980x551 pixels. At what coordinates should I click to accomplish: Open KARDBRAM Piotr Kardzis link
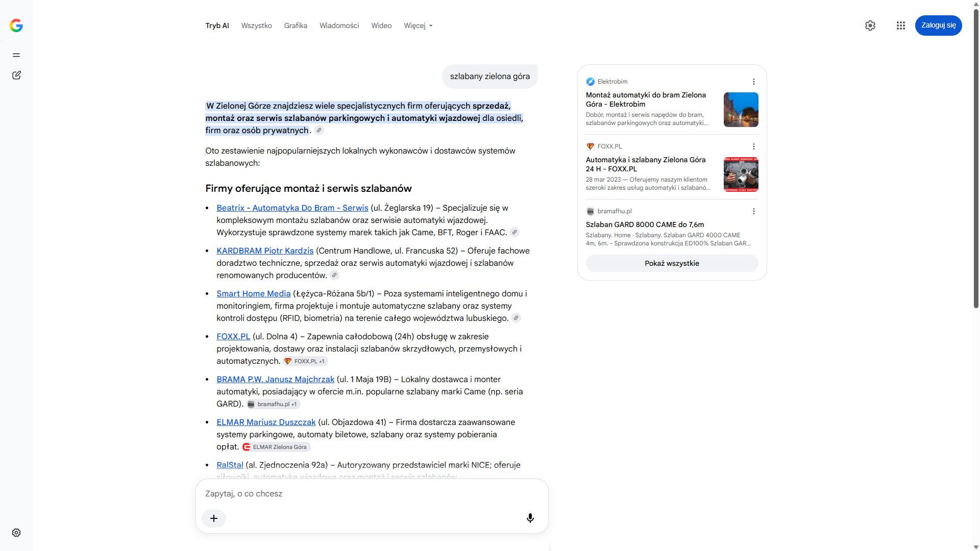point(265,251)
